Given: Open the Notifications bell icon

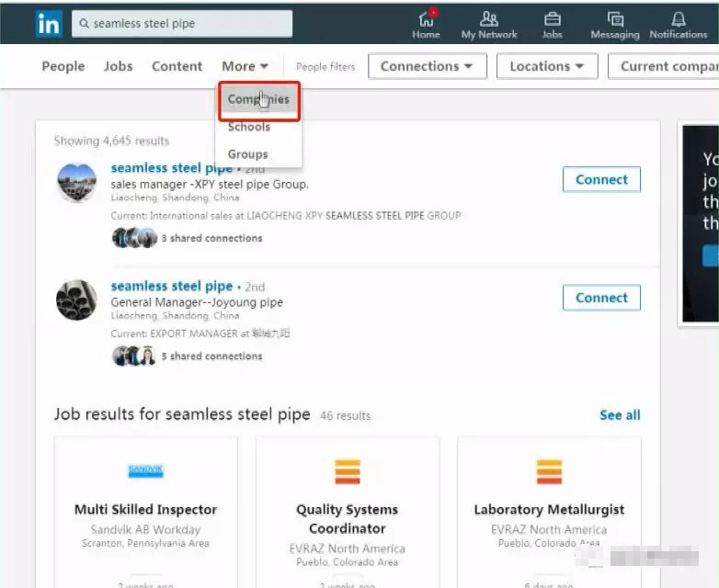Looking at the screenshot, I should pos(679,19).
